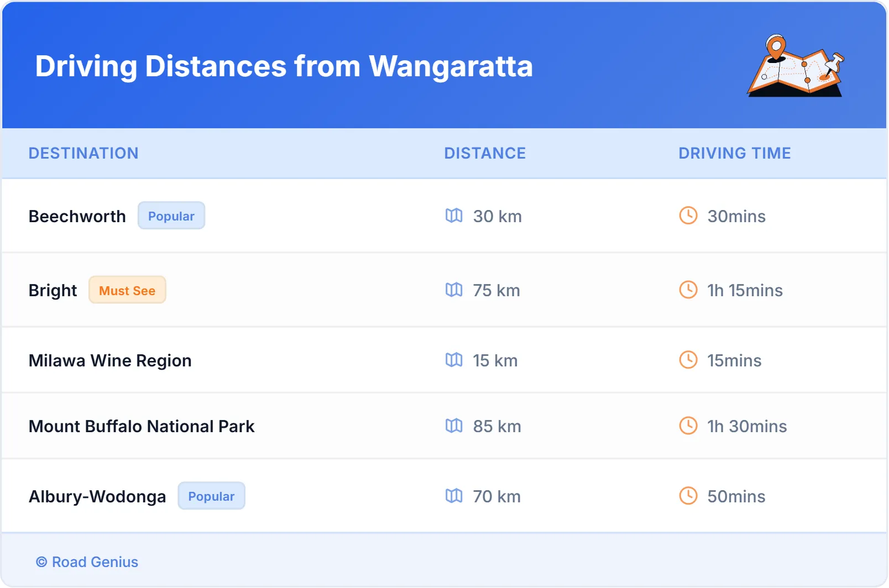
Task: Open the Road Genius copyright link
Action: 87,562
